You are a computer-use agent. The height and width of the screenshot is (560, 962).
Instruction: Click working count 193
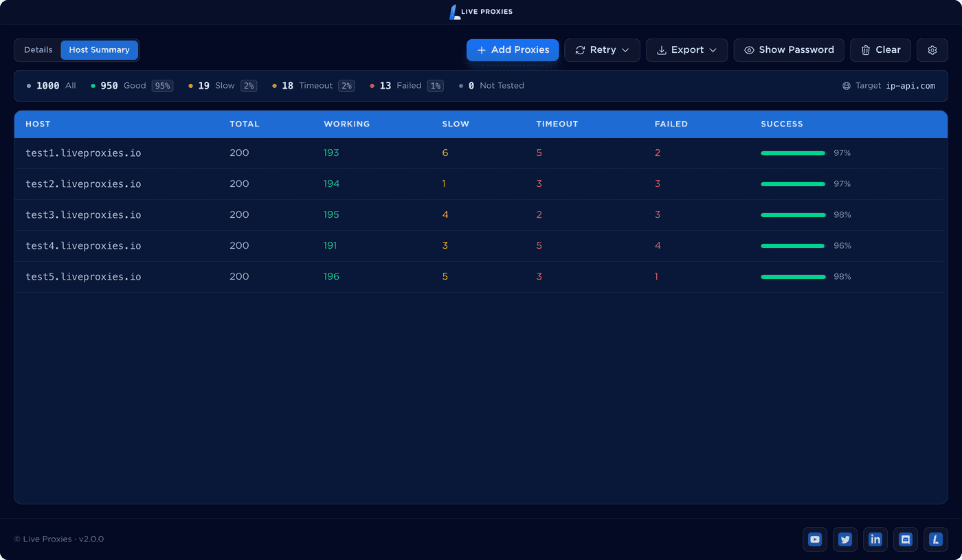(x=331, y=153)
